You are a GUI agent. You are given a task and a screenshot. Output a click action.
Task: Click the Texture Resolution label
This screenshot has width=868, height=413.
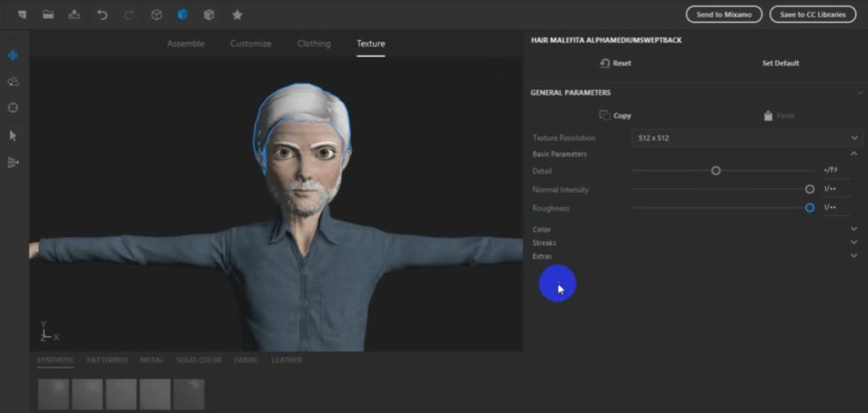coord(564,138)
